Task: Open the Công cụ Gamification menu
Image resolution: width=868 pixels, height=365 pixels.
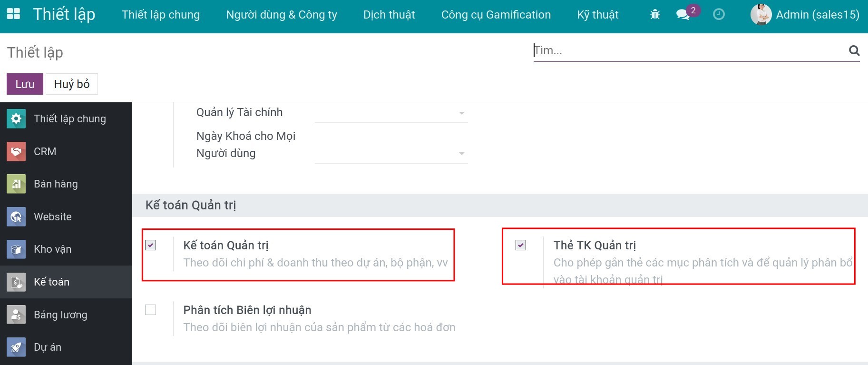Action: click(x=496, y=15)
